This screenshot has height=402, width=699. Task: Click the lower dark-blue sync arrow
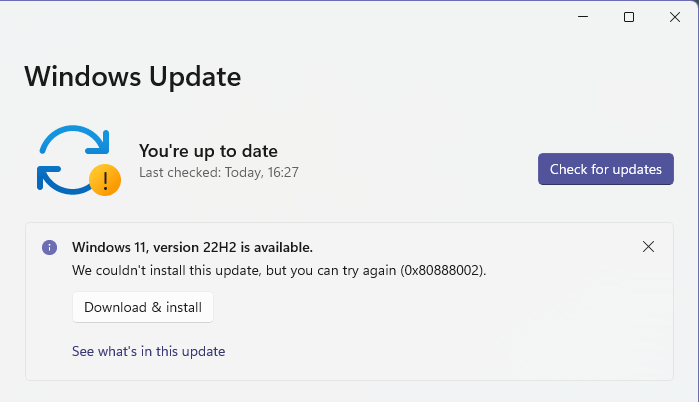(62, 180)
